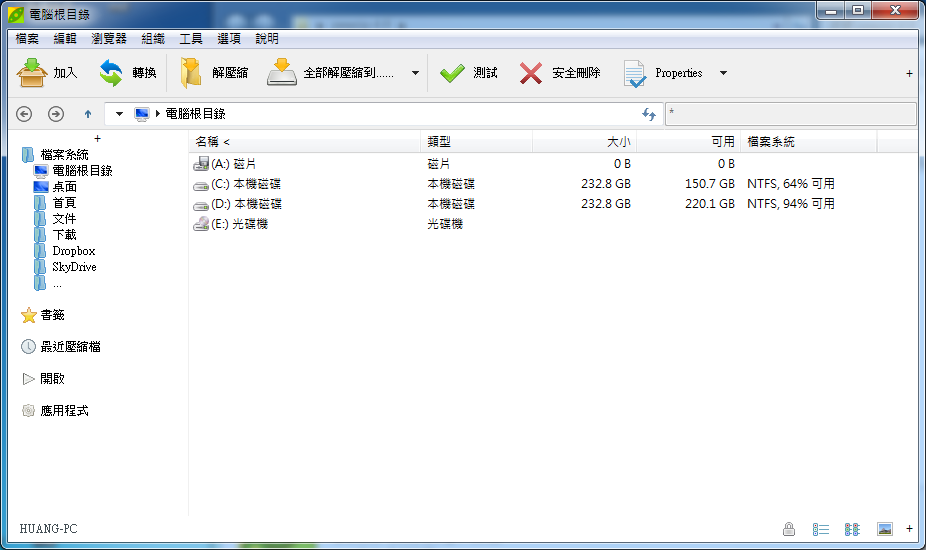Image resolution: width=926 pixels, height=550 pixels.
Task: Click the hard disk icon for (D:)
Action: [x=201, y=206]
